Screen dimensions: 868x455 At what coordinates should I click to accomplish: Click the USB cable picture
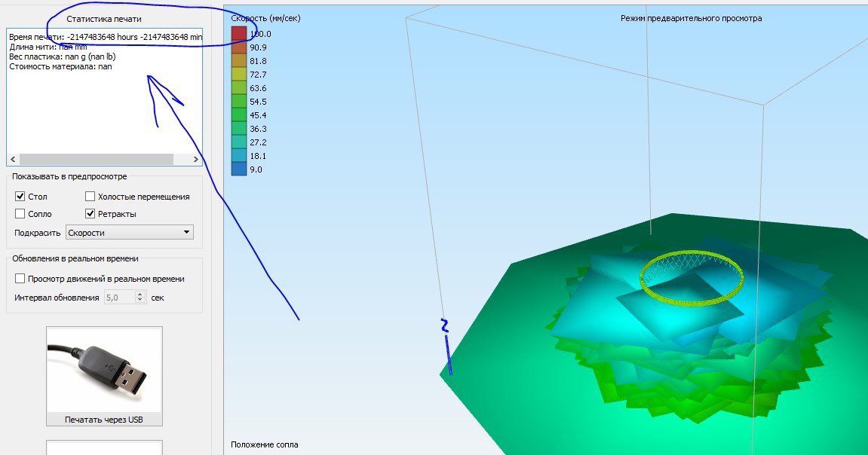pyautogui.click(x=104, y=369)
